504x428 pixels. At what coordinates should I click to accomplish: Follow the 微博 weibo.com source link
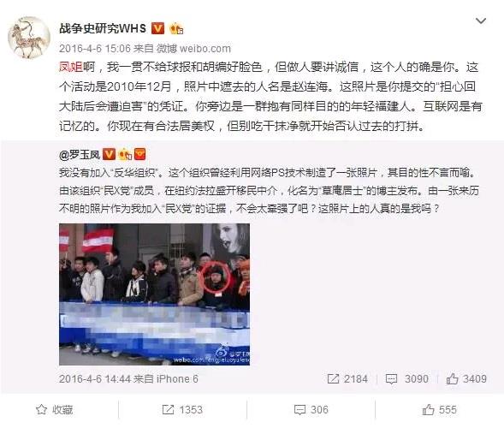point(193,49)
